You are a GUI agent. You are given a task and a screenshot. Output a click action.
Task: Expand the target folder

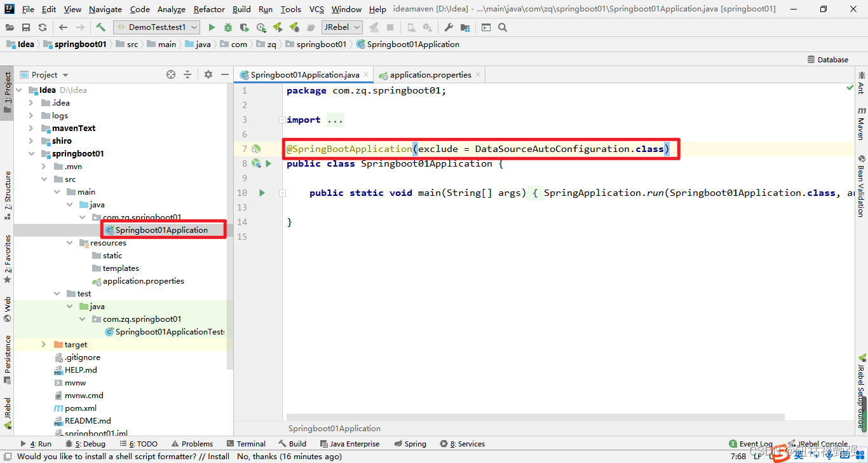click(44, 345)
